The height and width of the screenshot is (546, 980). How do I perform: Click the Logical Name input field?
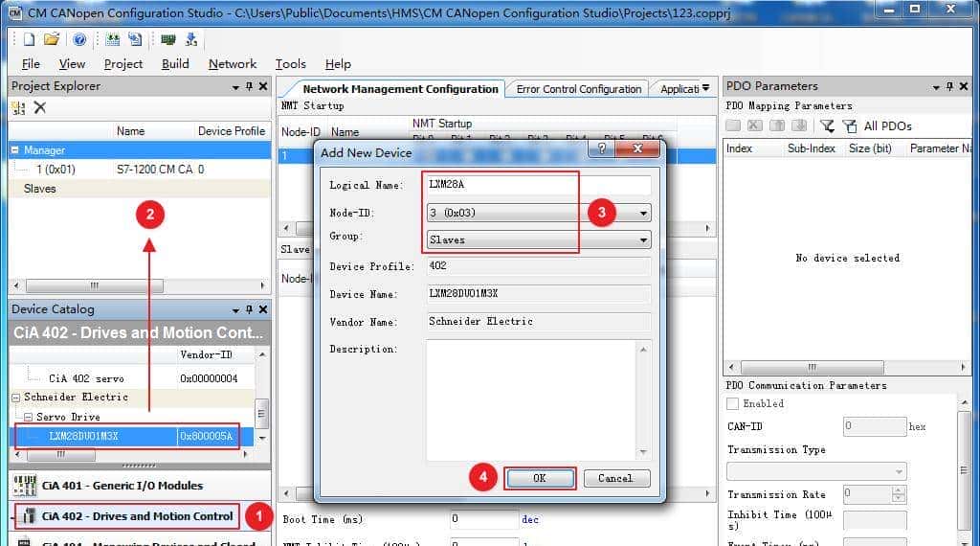tap(539, 185)
